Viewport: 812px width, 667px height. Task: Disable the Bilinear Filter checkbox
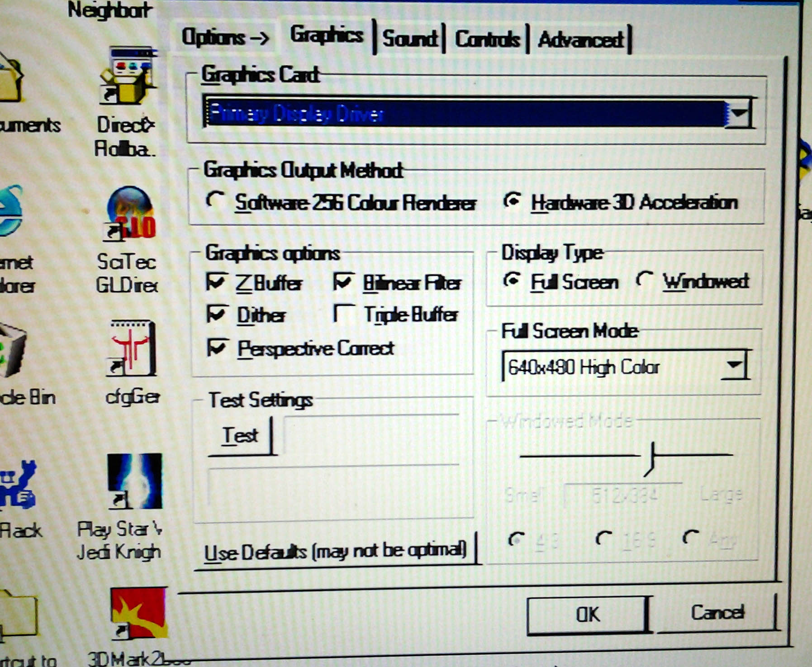click(x=342, y=282)
